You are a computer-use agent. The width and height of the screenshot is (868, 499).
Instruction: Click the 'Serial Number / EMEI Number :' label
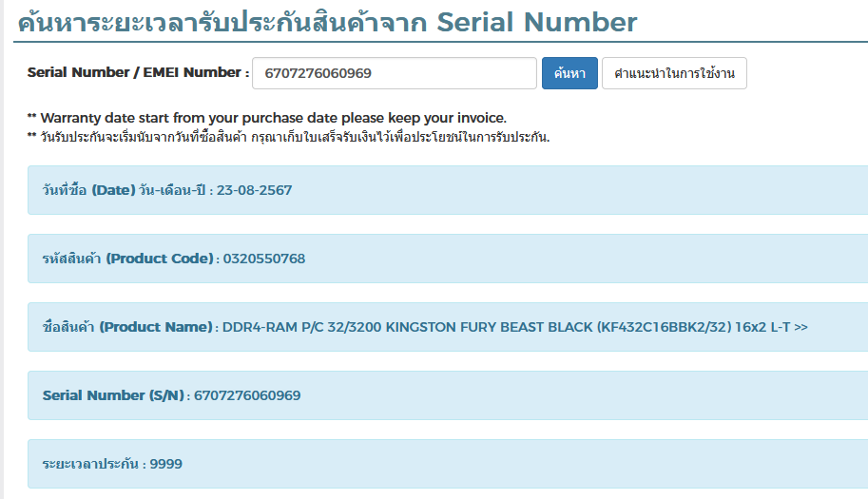pos(138,72)
